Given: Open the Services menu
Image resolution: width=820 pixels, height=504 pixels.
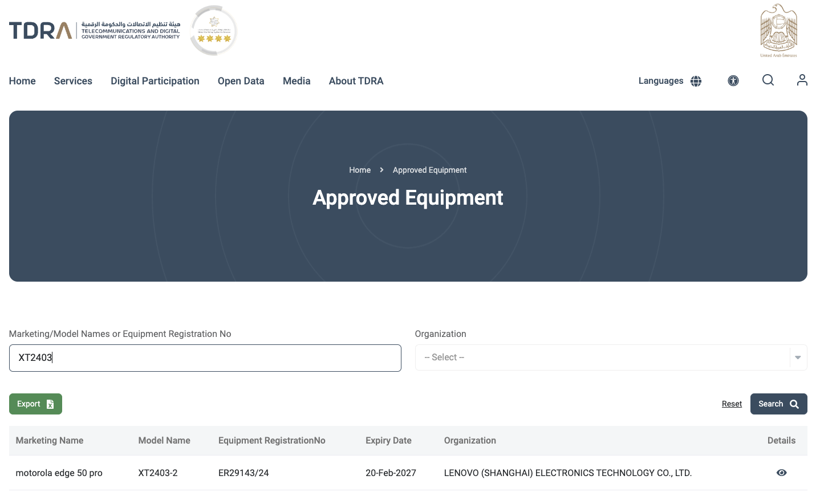Looking at the screenshot, I should (73, 81).
